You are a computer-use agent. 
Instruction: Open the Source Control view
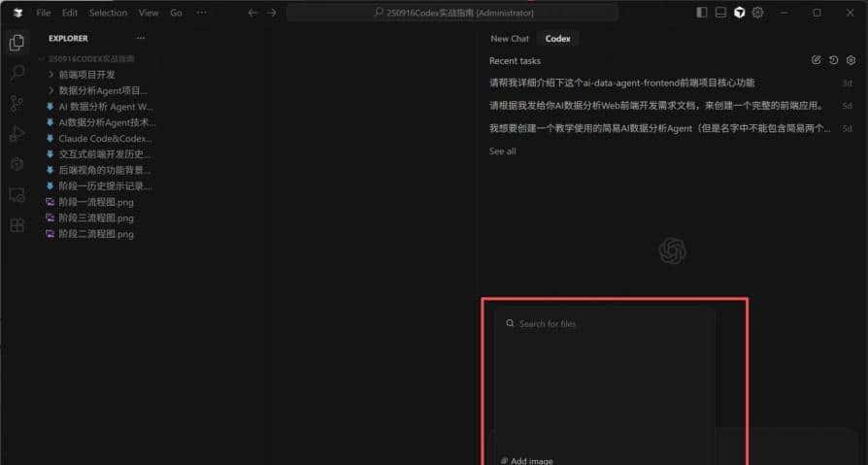pyautogui.click(x=17, y=104)
